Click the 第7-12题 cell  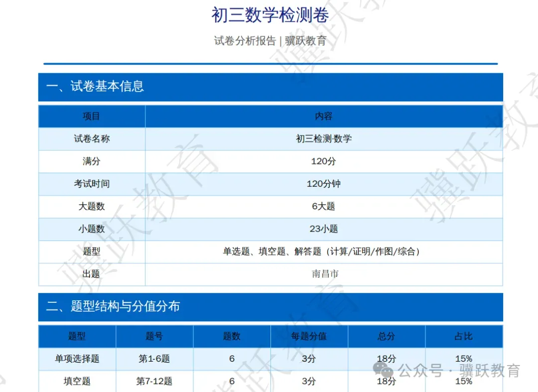(154, 381)
